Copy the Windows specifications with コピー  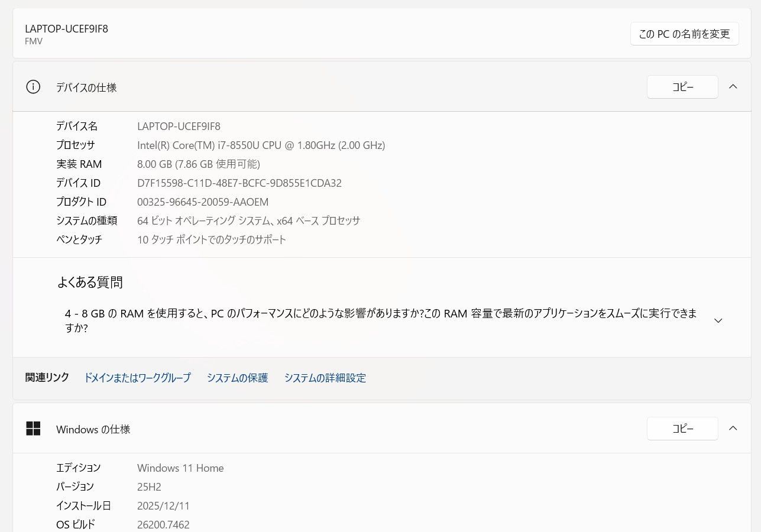(682, 428)
